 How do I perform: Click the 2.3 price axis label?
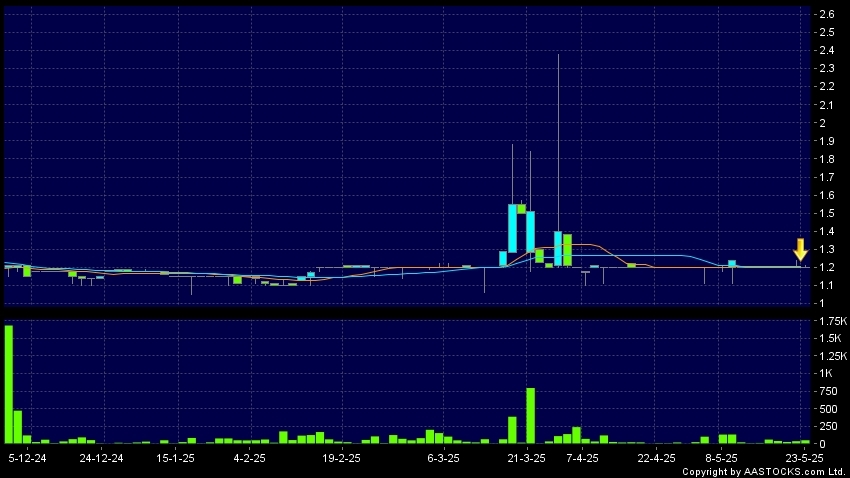pos(827,68)
